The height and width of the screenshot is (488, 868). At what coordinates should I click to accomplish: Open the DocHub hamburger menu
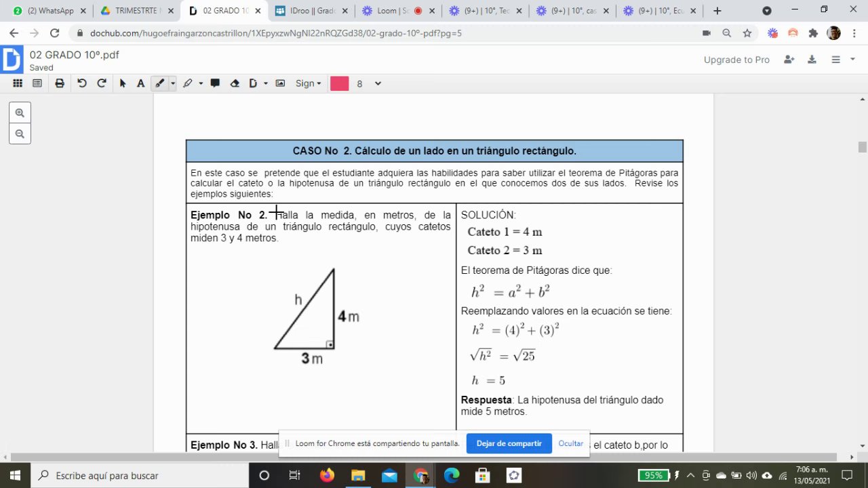[835, 60]
